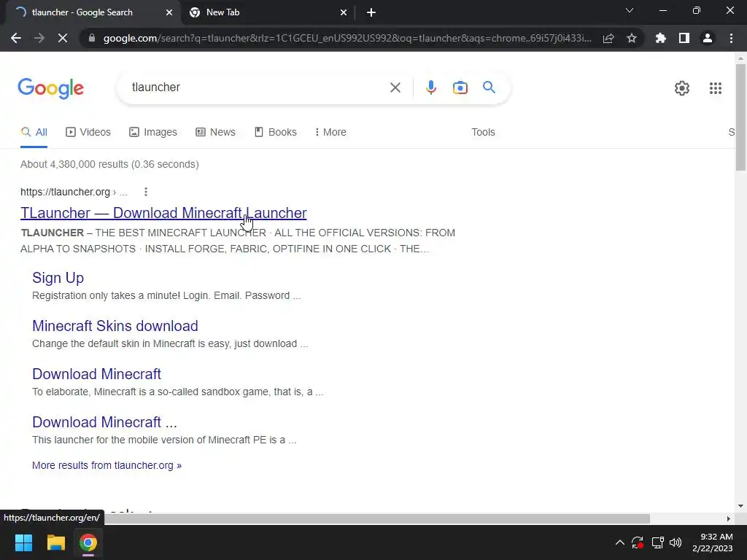The image size is (747, 560).
Task: Open the 'Download Minecraft ...' sitelink
Action: click(105, 422)
